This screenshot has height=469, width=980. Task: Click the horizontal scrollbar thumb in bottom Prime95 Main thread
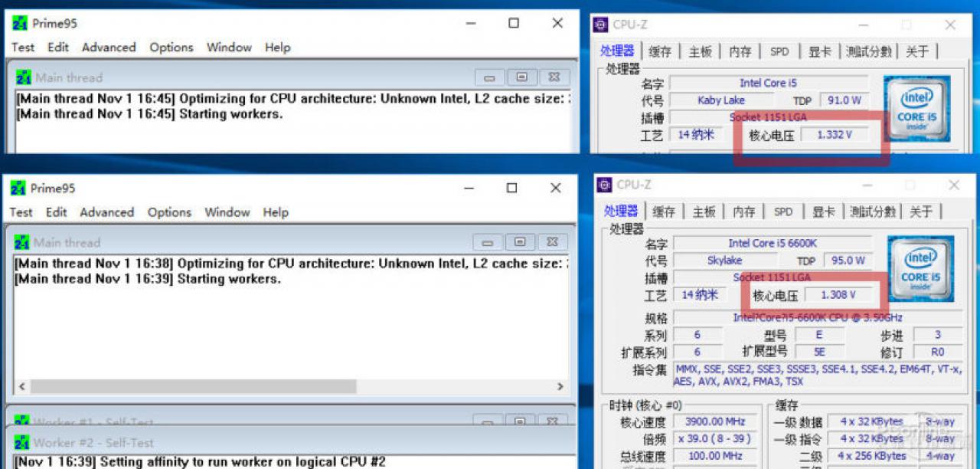coord(193,386)
